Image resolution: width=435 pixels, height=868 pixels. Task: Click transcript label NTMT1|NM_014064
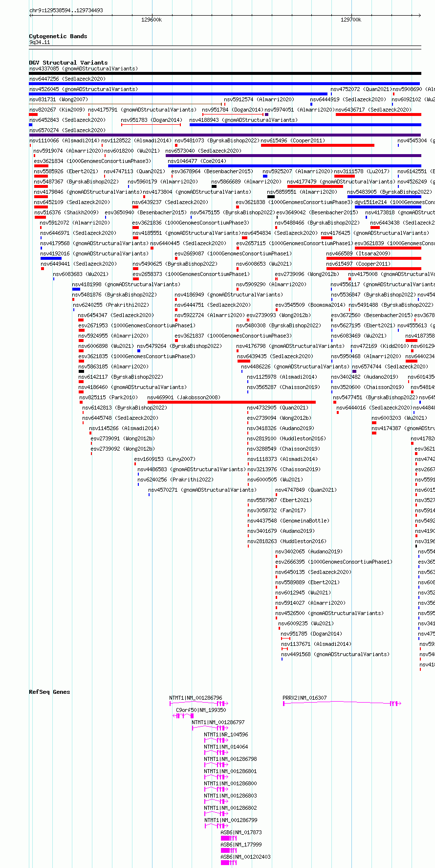226,747
